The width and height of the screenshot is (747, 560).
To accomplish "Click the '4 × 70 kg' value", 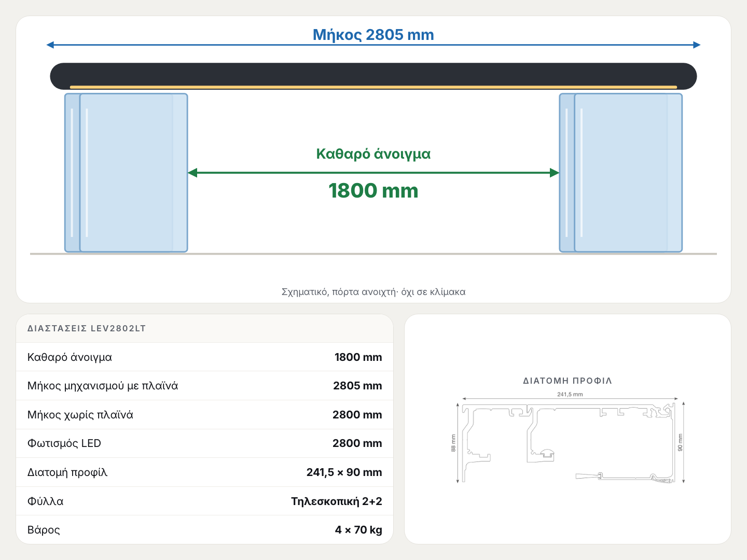I will [x=358, y=530].
